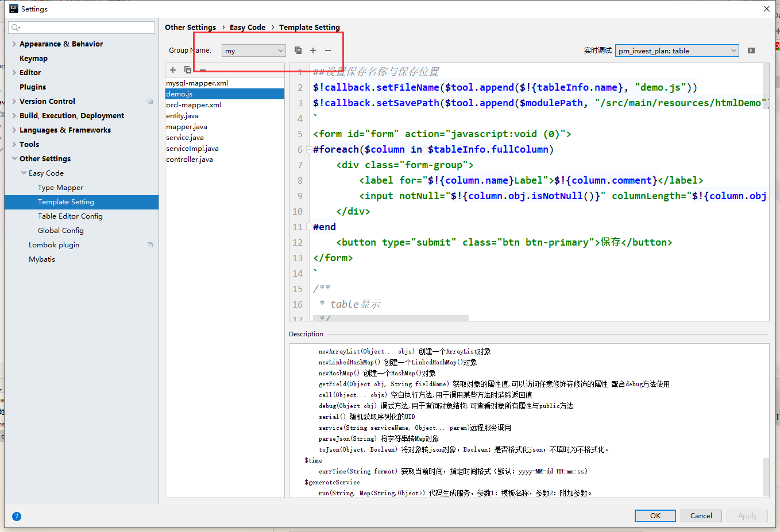The width and height of the screenshot is (780, 532).
Task: Click $generateService in Description
Action: coord(332,483)
